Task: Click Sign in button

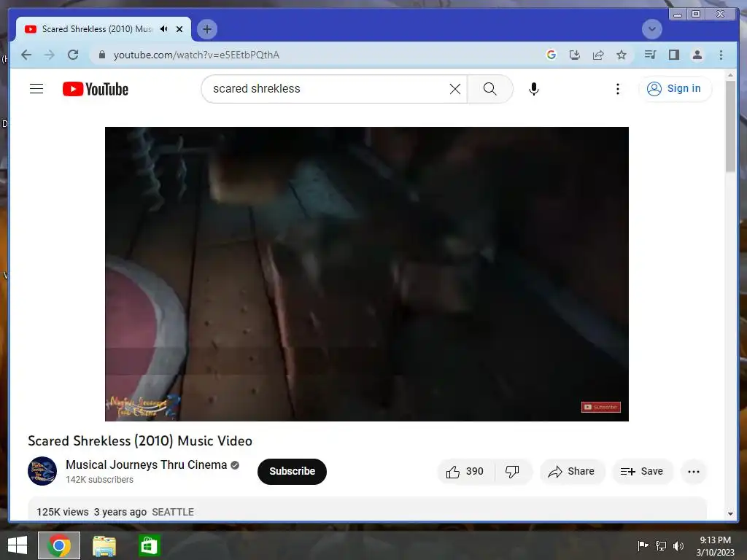Action: (x=675, y=88)
